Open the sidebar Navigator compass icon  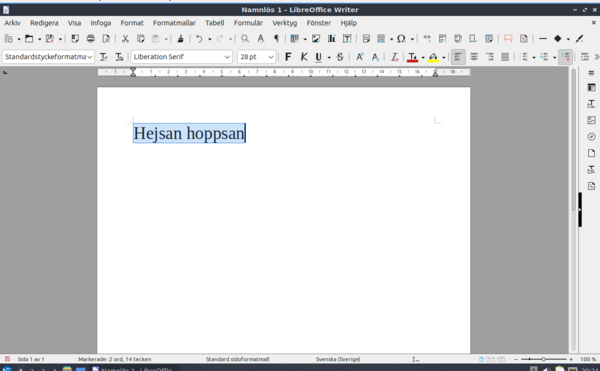tap(591, 137)
